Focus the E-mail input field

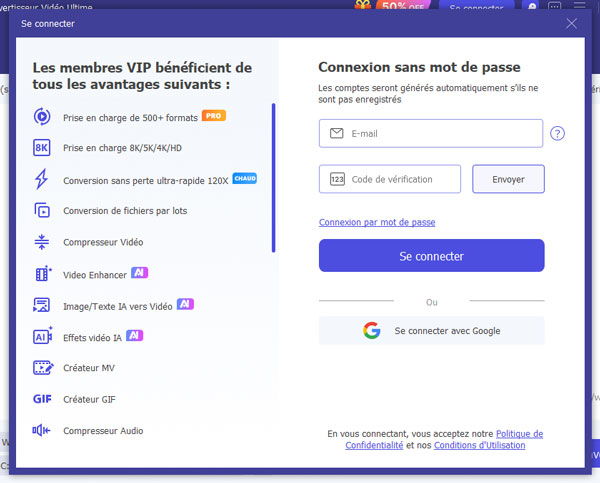440,133
